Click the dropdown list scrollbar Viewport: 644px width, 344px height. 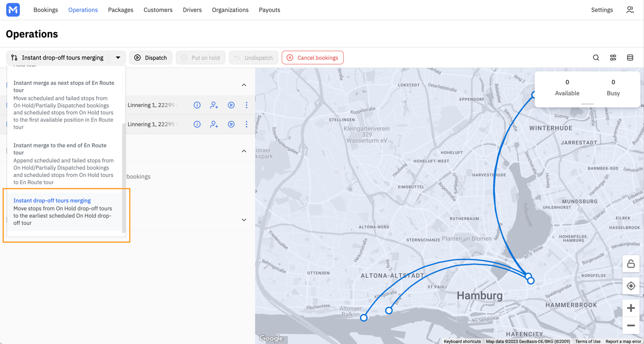(x=124, y=178)
